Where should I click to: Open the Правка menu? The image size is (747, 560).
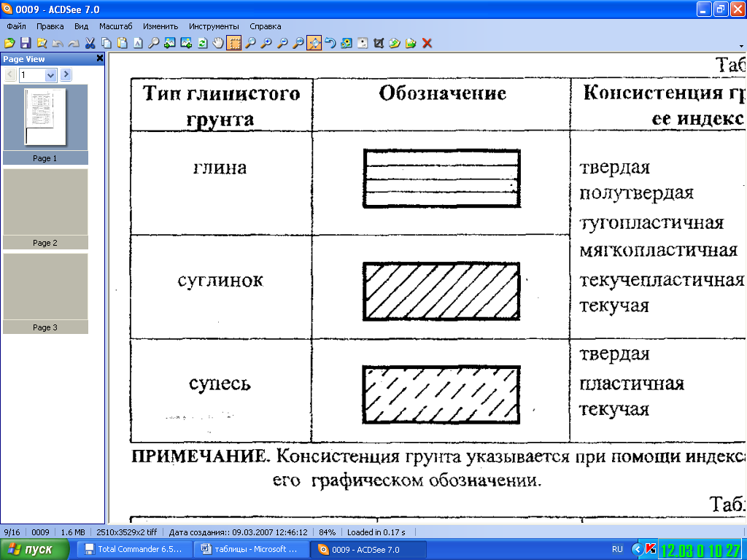pos(50,26)
